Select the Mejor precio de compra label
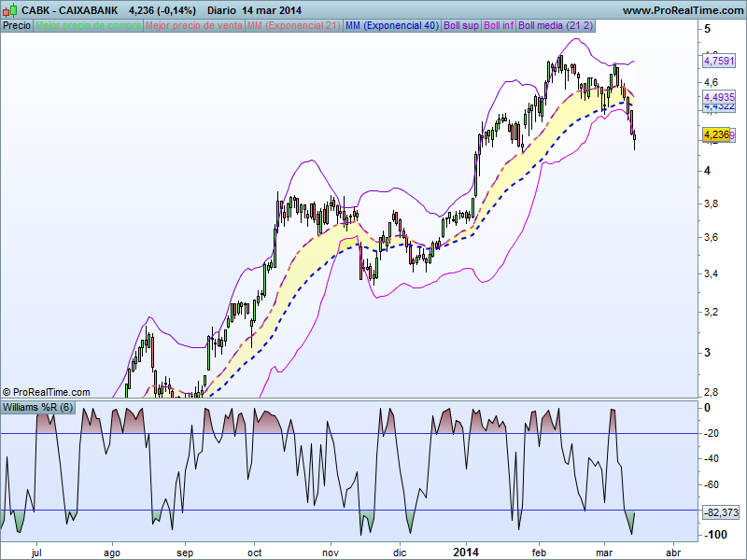This screenshot has height=560, width=747. [x=89, y=25]
